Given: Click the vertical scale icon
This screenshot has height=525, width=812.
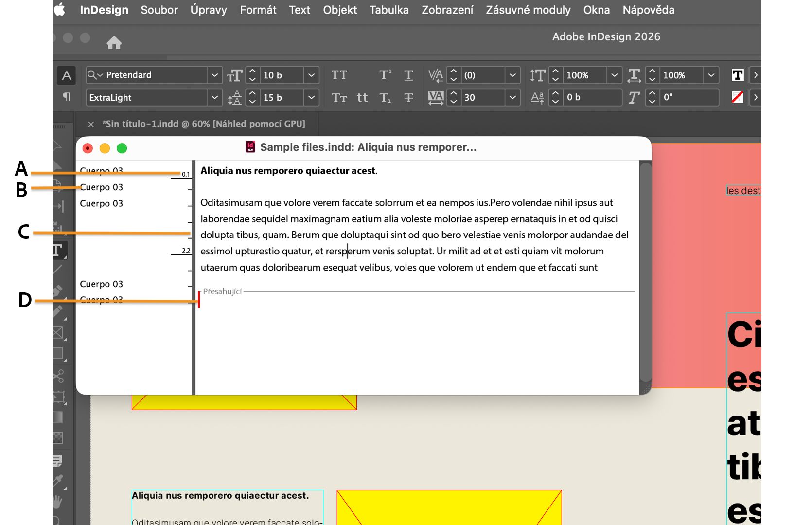Looking at the screenshot, I should coord(537,75).
